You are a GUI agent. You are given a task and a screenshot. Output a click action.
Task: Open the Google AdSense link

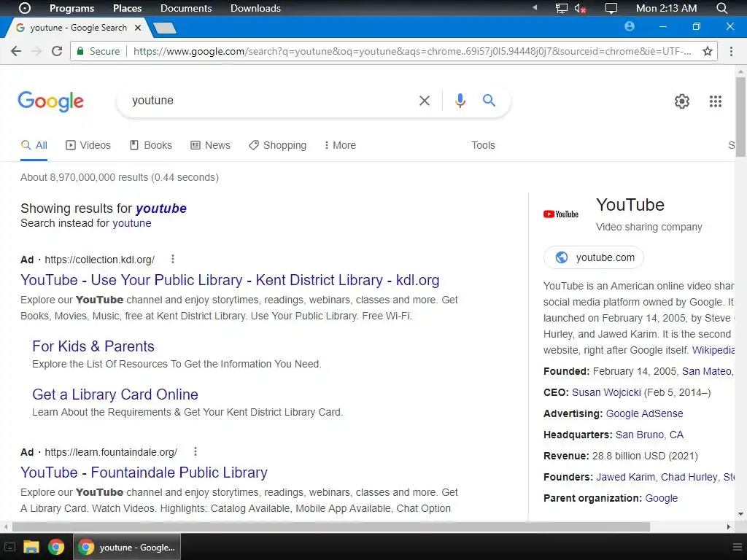click(644, 413)
